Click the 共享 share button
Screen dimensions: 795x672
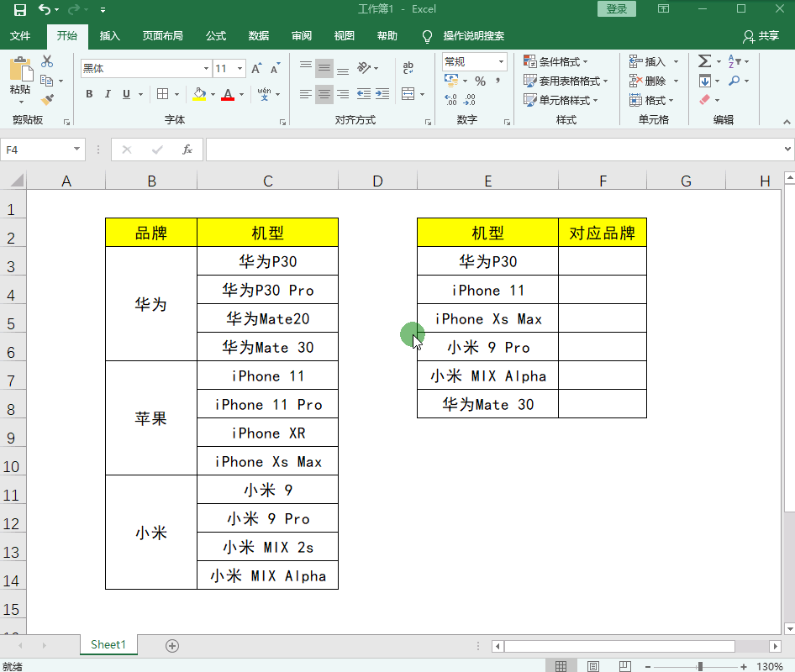tap(761, 36)
